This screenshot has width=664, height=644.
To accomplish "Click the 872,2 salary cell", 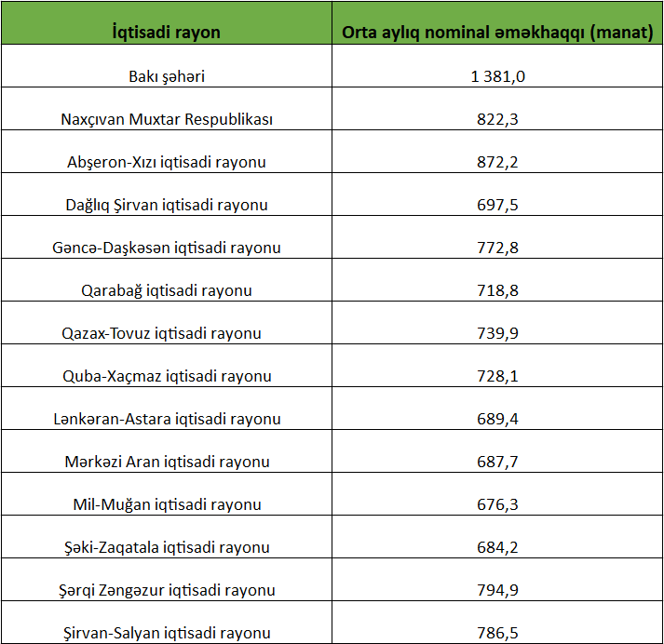I will point(497,162).
